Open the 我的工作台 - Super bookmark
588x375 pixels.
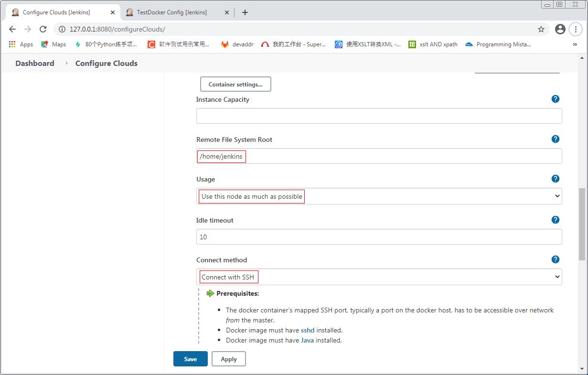293,44
